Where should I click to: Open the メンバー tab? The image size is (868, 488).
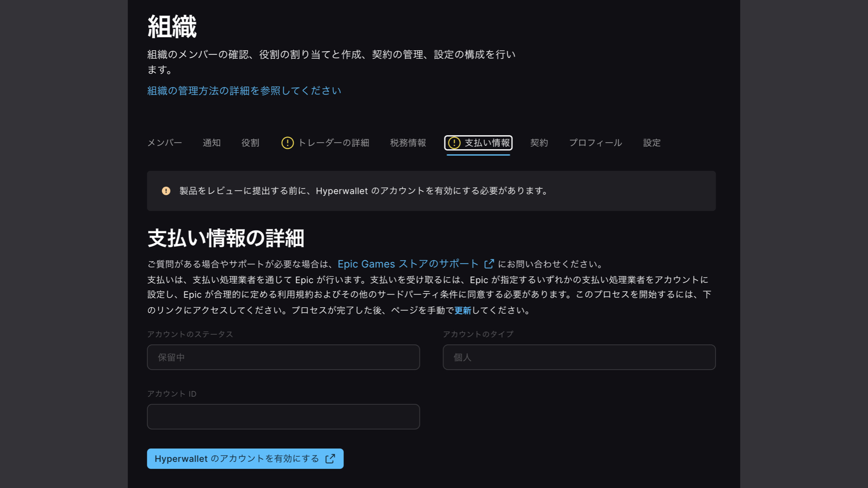coord(165,143)
